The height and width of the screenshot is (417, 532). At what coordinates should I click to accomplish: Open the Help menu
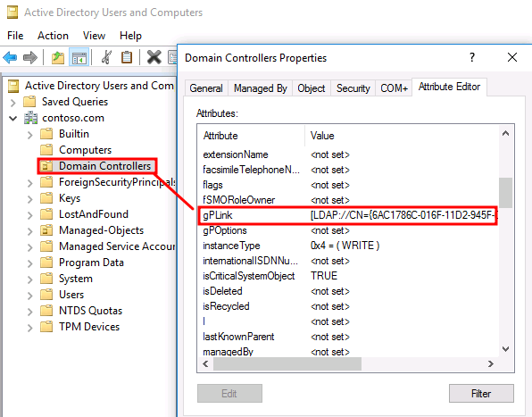tap(130, 36)
